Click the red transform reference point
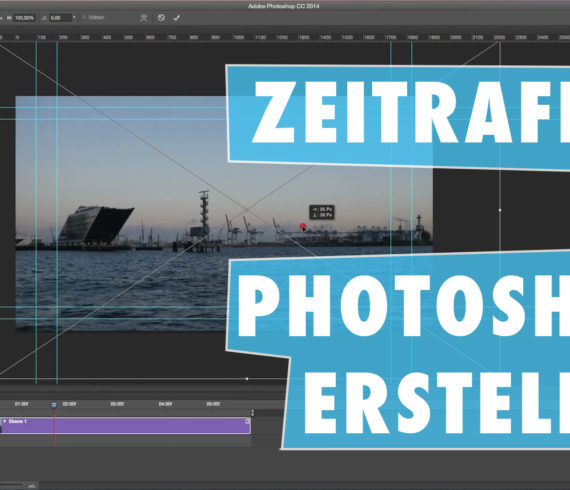The image size is (570, 490). [302, 227]
